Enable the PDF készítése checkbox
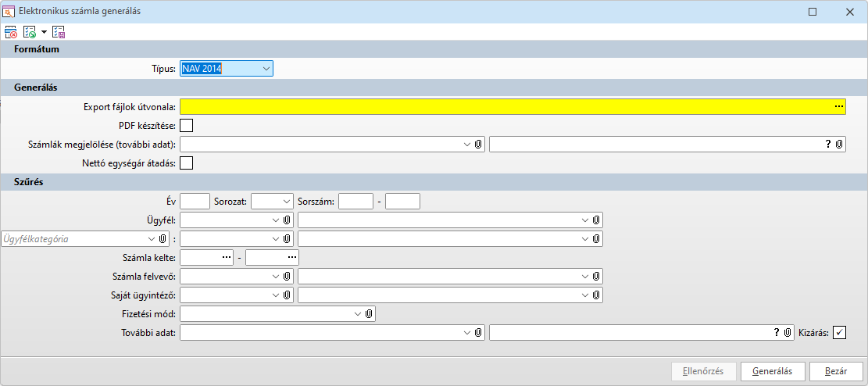868x386 pixels. click(x=187, y=126)
